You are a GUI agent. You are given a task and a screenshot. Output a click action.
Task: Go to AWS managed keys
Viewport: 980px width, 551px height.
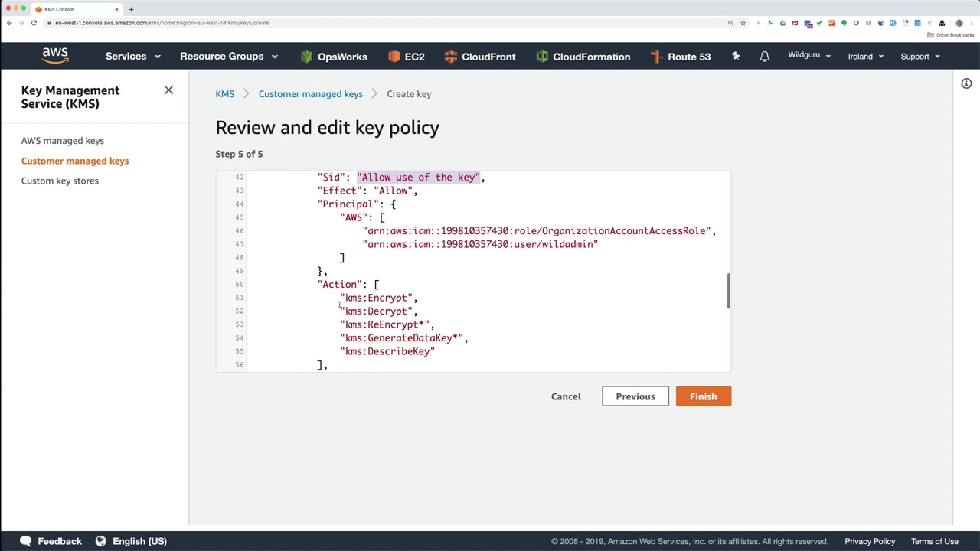click(x=63, y=141)
